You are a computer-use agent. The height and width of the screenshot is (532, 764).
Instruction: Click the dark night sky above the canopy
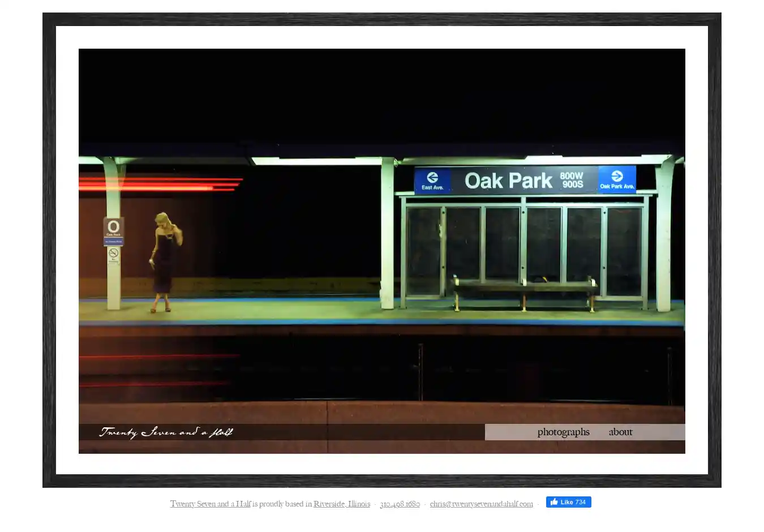coord(381,96)
